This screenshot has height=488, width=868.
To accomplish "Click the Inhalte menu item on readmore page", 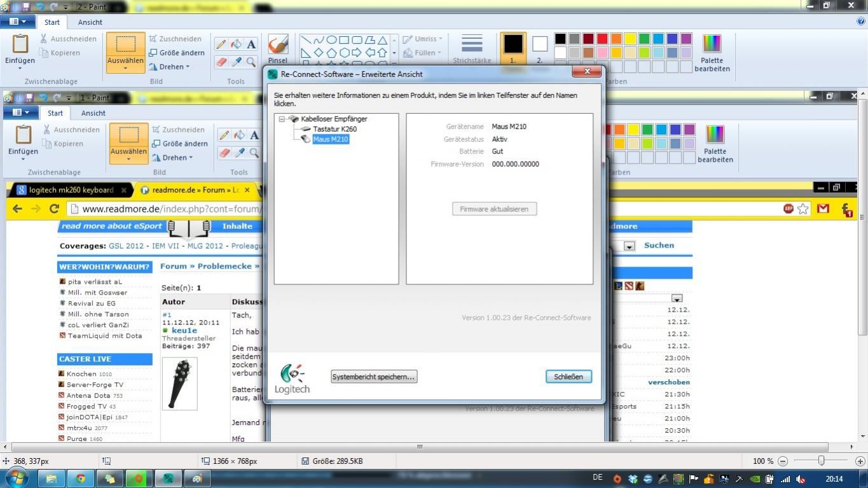I will pos(237,226).
